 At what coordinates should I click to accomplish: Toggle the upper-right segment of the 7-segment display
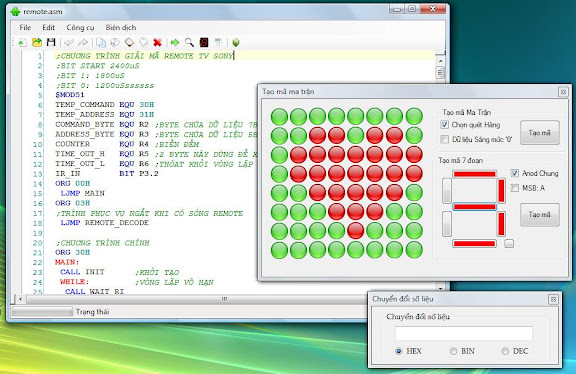(501, 190)
